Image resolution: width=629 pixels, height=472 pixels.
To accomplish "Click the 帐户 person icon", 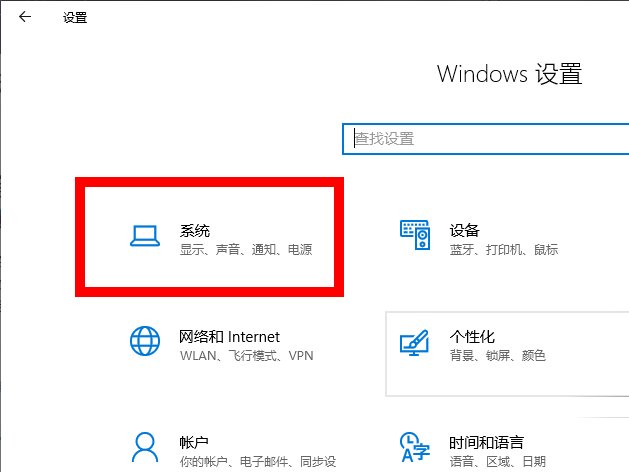I will pos(145,447).
